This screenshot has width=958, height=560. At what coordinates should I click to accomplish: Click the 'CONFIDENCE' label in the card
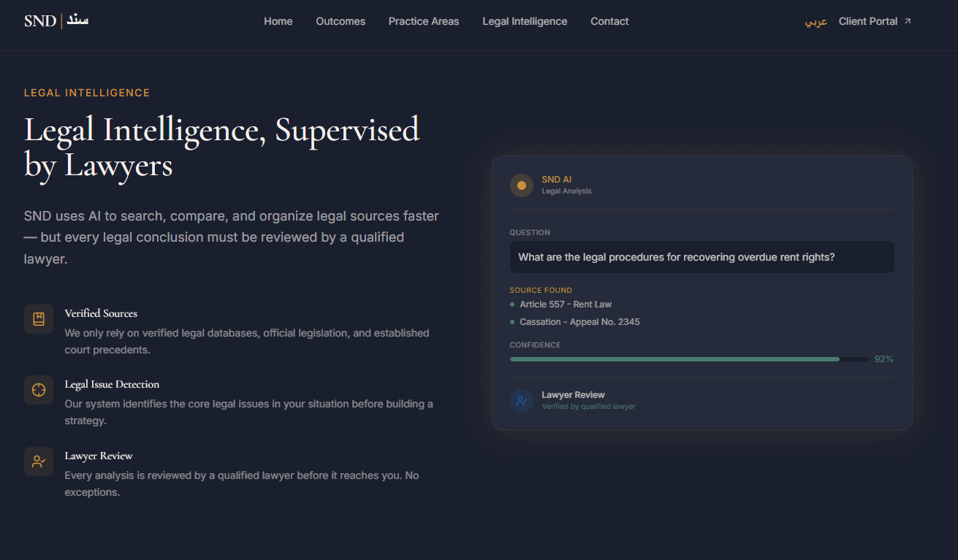[535, 345]
